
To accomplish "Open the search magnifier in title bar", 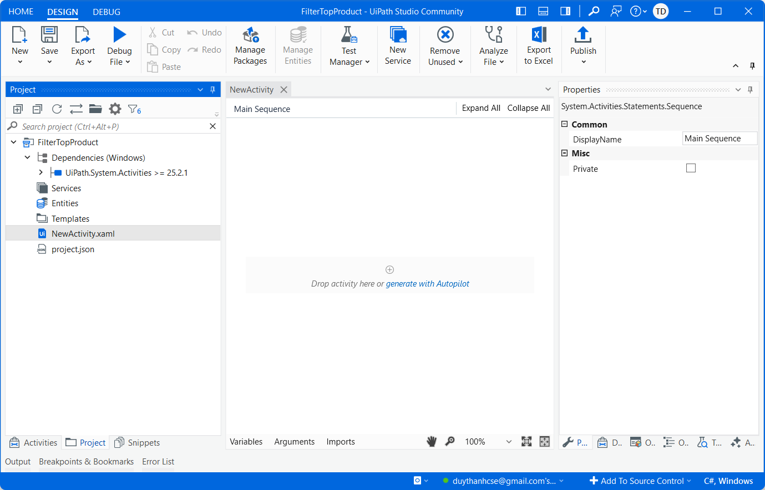I will pos(594,11).
